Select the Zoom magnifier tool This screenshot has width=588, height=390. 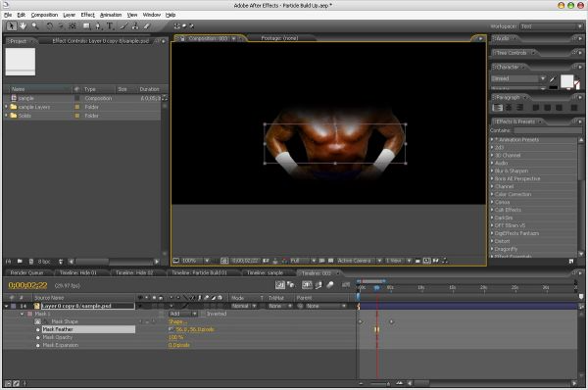point(35,25)
